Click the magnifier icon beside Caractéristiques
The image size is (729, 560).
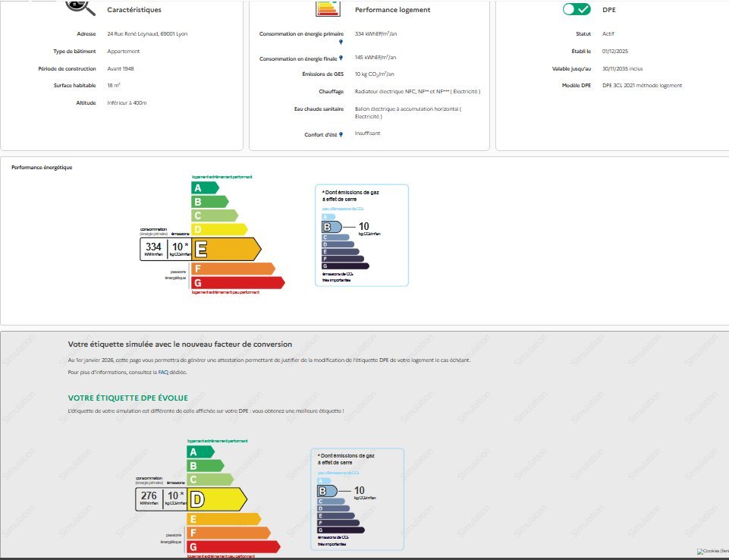[x=80, y=8]
